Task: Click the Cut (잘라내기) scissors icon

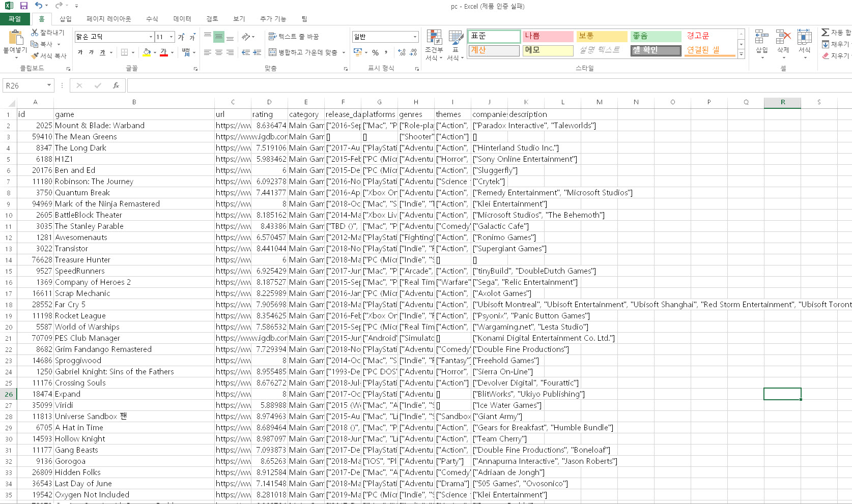Action: coord(35,33)
